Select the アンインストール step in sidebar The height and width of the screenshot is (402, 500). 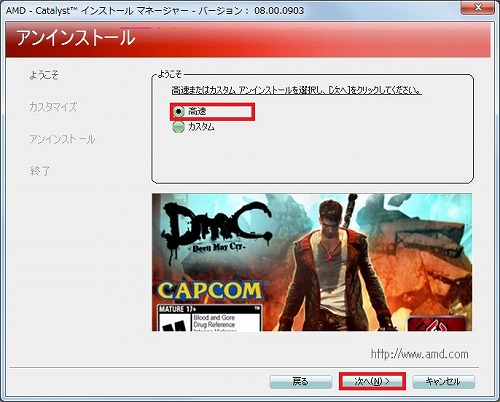pos(62,139)
